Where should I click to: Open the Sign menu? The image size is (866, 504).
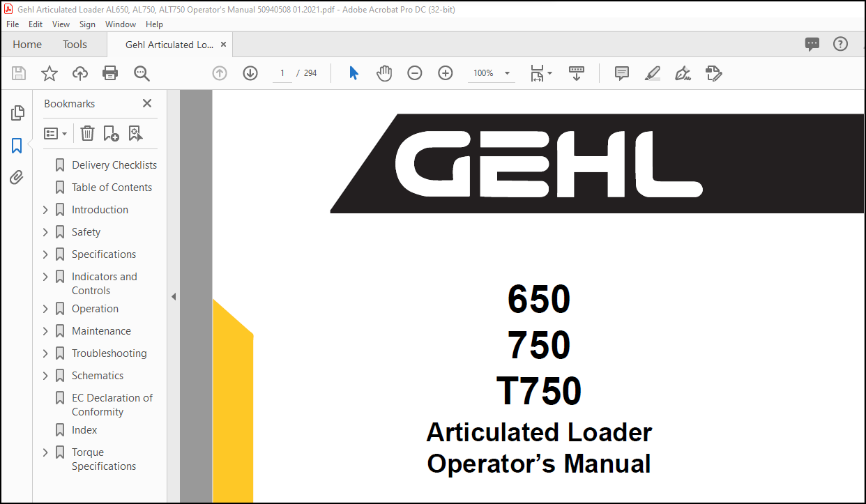click(x=87, y=24)
